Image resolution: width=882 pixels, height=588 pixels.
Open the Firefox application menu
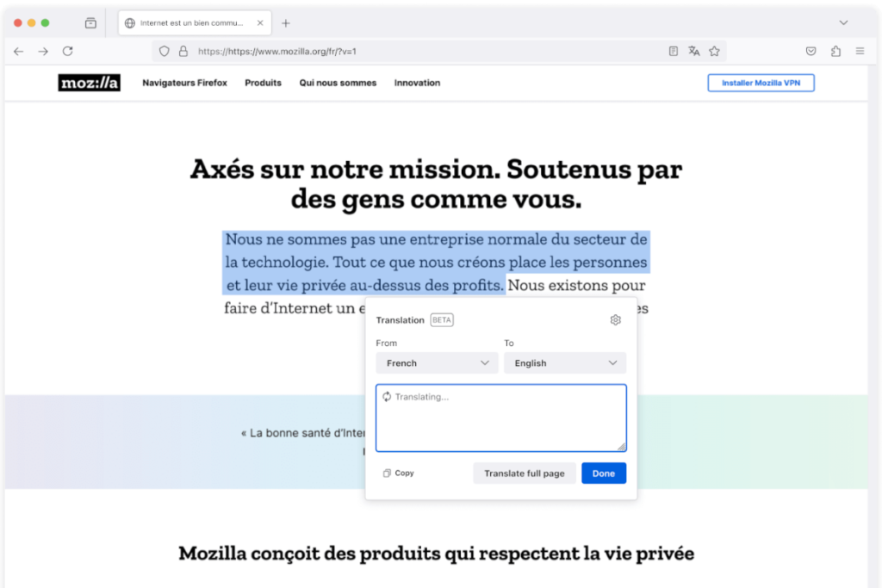coord(860,51)
